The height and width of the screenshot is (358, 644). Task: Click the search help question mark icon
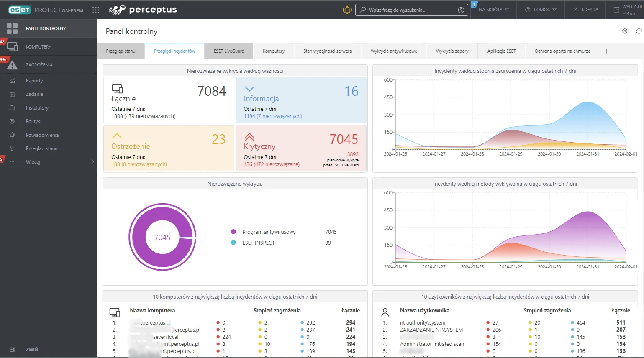tap(461, 10)
